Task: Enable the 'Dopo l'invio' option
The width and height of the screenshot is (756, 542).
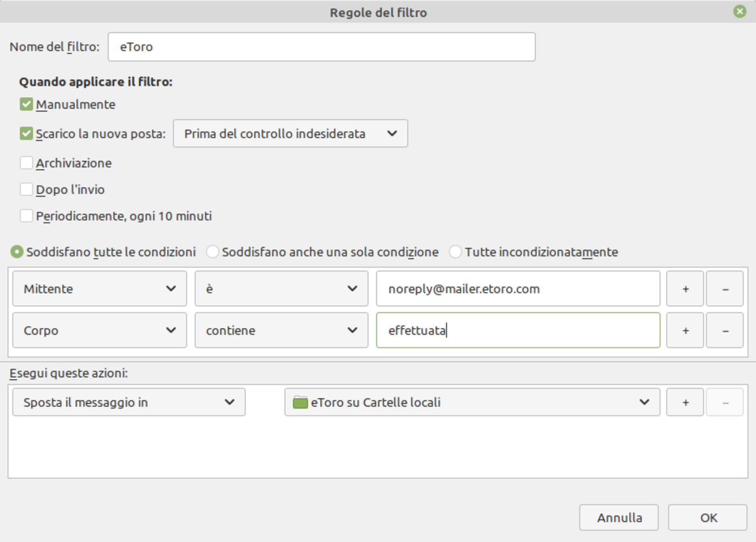Action: [x=25, y=189]
